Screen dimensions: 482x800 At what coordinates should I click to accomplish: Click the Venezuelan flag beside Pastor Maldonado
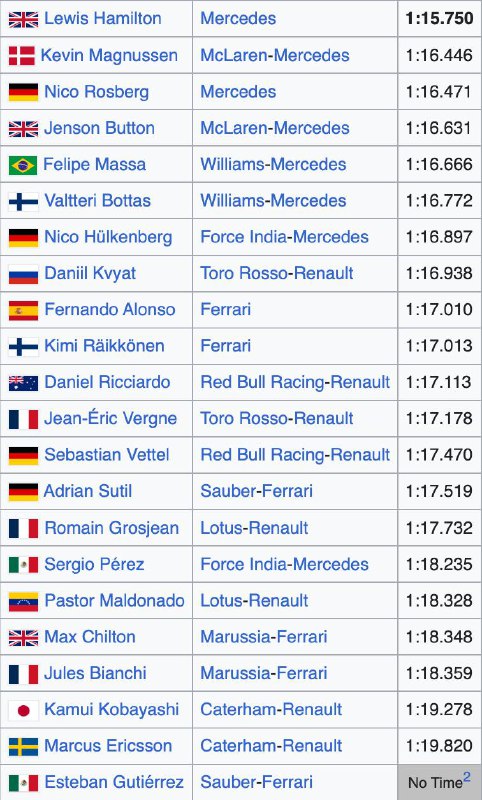pos(23,601)
